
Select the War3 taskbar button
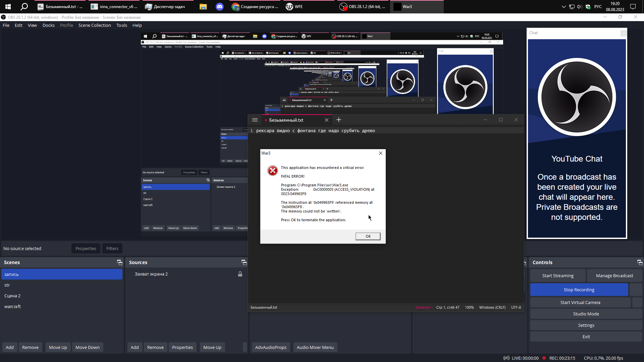[417, 7]
